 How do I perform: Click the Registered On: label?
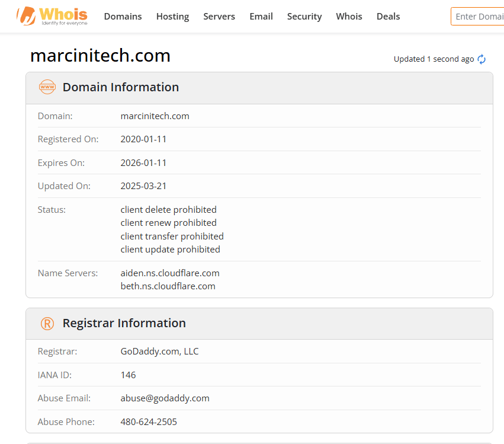coord(68,139)
